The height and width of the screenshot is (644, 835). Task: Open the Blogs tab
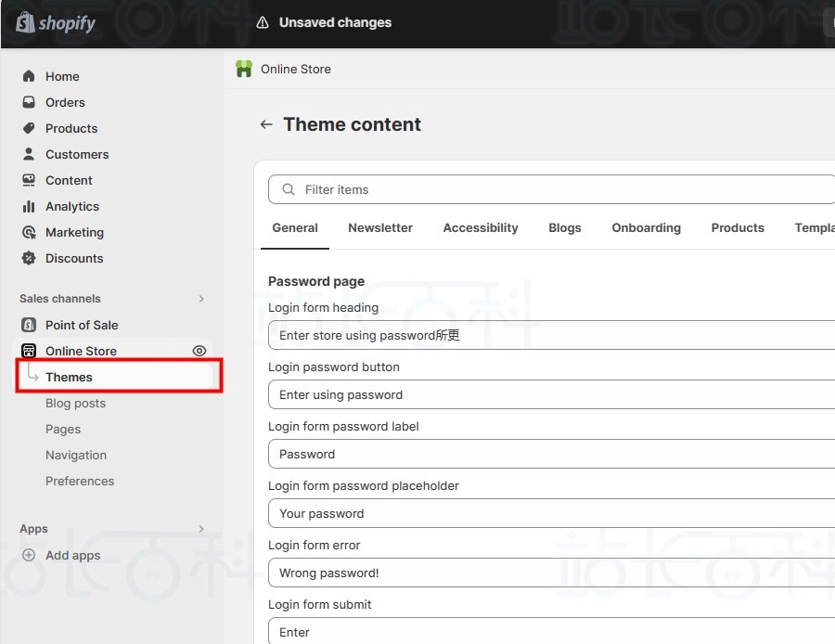point(564,228)
